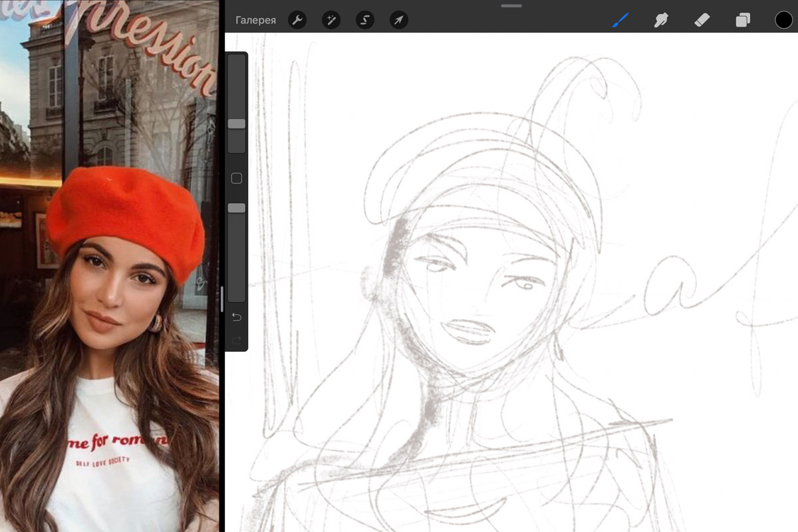Click the brush size slider handle
798x532 pixels.
[x=237, y=124]
